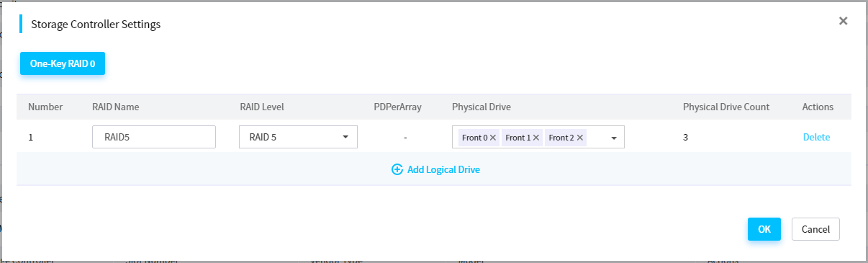This screenshot has height=263, width=868.
Task: Confirm settings with the OK button
Action: (x=764, y=229)
